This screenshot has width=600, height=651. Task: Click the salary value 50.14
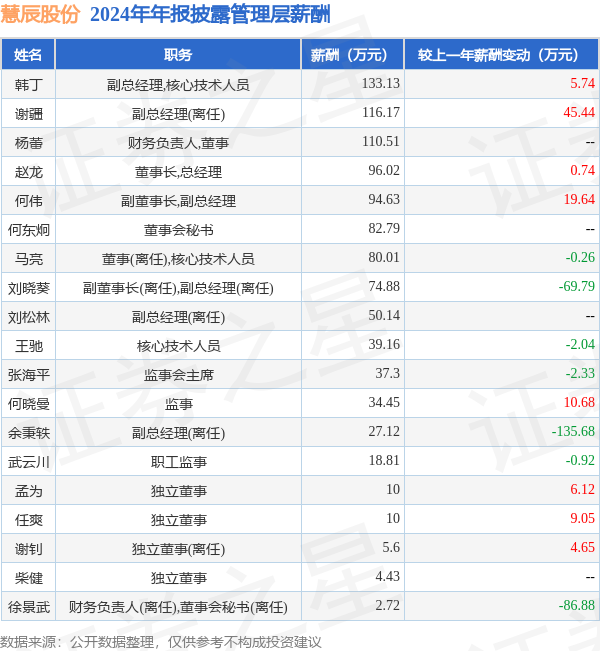[x=384, y=315]
